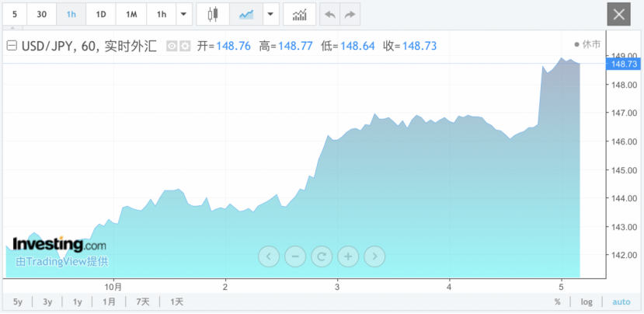Image resolution: width=644 pixels, height=314 pixels.
Task: Set date range to 5y
Action: click(18, 302)
